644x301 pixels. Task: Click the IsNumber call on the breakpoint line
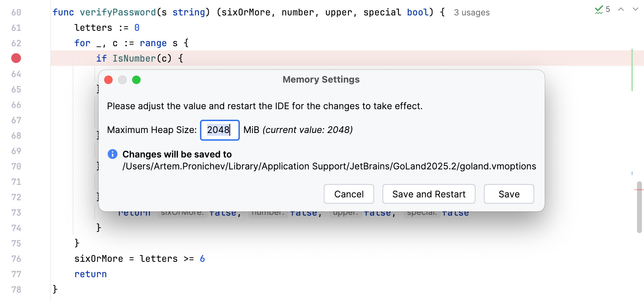coord(134,58)
